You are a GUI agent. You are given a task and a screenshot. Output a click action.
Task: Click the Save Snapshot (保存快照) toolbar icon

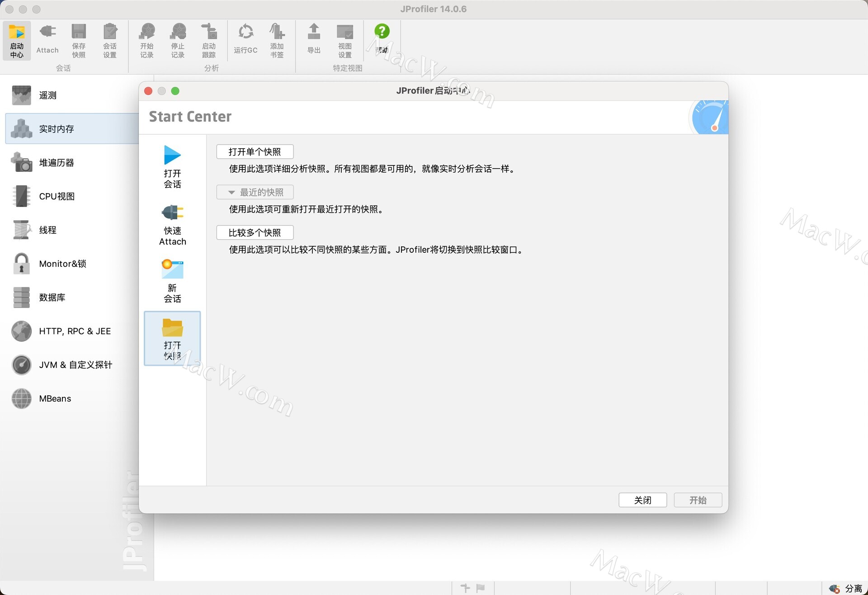[79, 41]
